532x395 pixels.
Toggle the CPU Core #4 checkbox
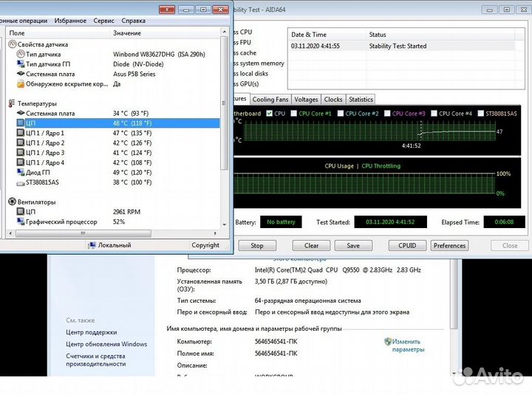434,114
